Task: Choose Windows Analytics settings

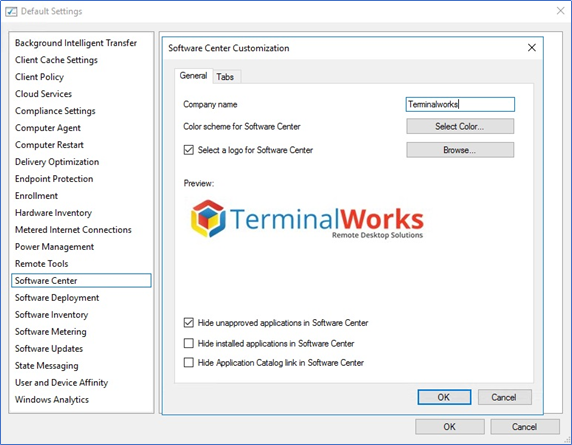Action: coord(52,399)
